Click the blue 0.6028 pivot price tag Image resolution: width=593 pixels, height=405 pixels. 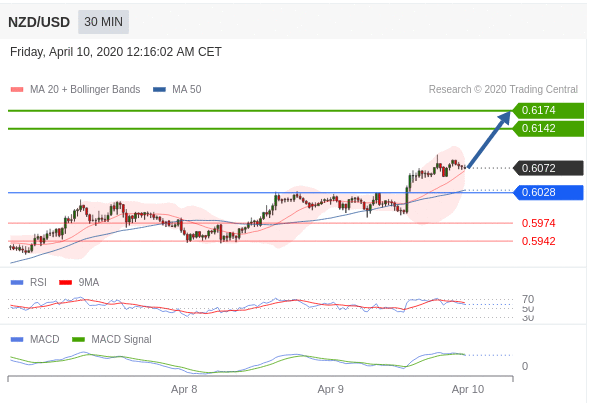coord(548,192)
